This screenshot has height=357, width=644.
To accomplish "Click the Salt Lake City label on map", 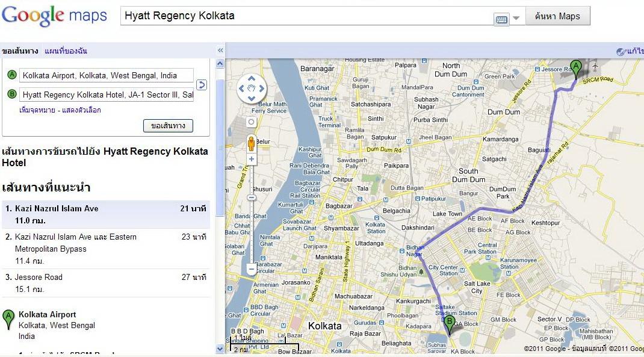I will 477,287.
